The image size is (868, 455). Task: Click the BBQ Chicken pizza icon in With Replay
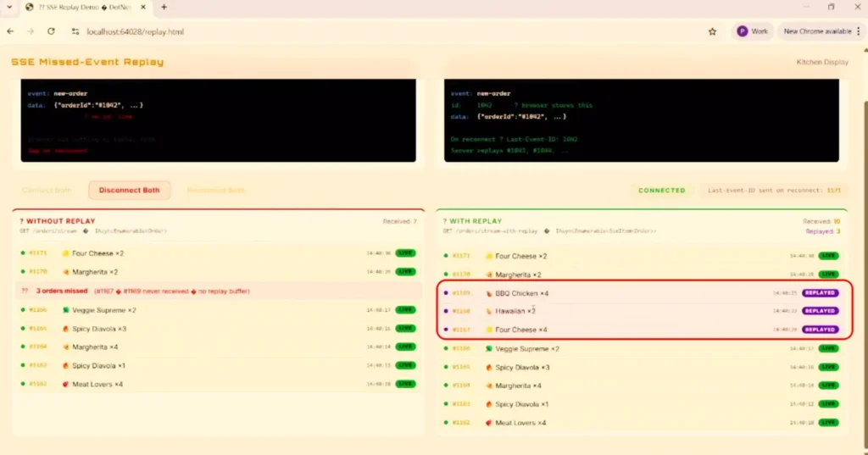pyautogui.click(x=489, y=293)
